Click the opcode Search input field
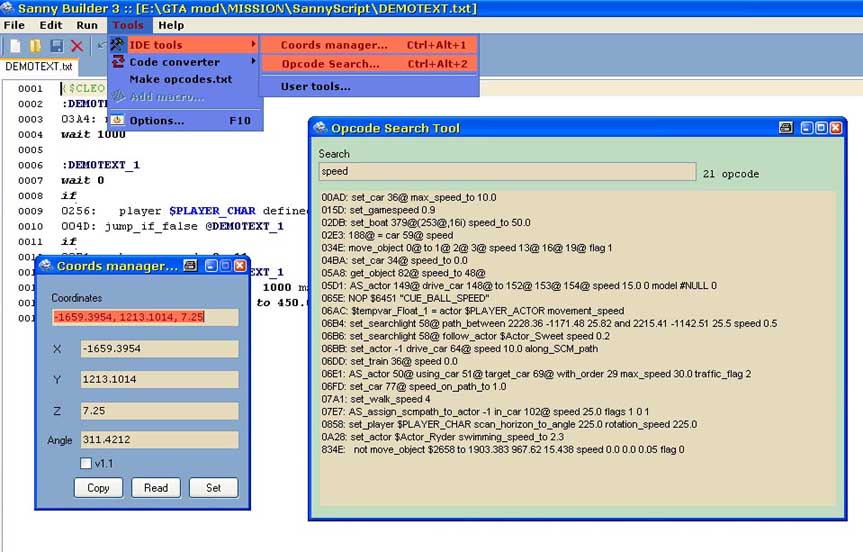 (507, 172)
